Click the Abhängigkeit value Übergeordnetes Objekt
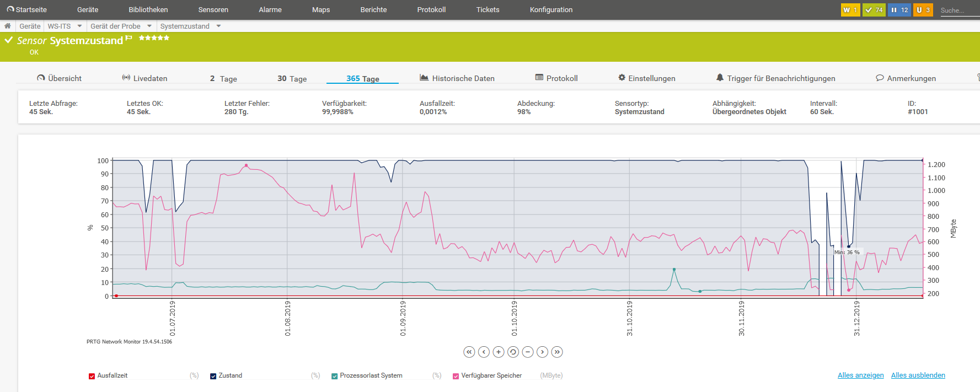The height and width of the screenshot is (392, 980). (x=749, y=112)
